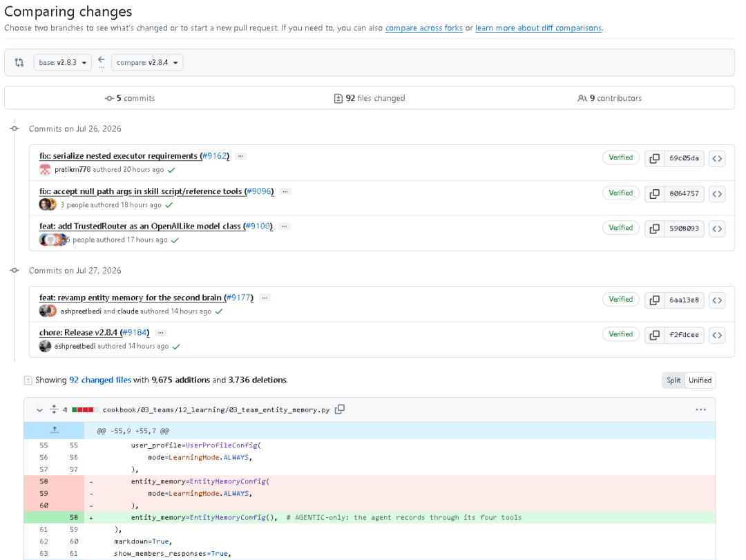This screenshot has width=746, height=560.
Task: Open the 92 changed files link
Action: click(x=100, y=380)
